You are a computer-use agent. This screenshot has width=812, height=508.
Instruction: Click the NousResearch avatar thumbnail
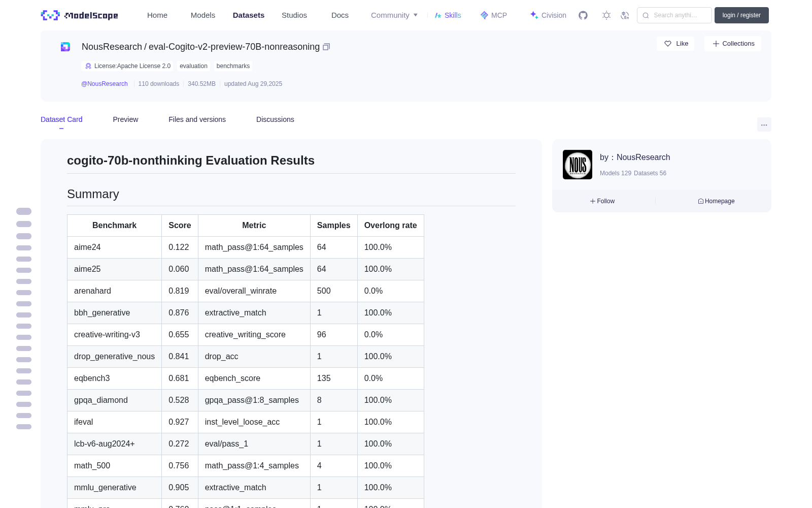coord(578,165)
